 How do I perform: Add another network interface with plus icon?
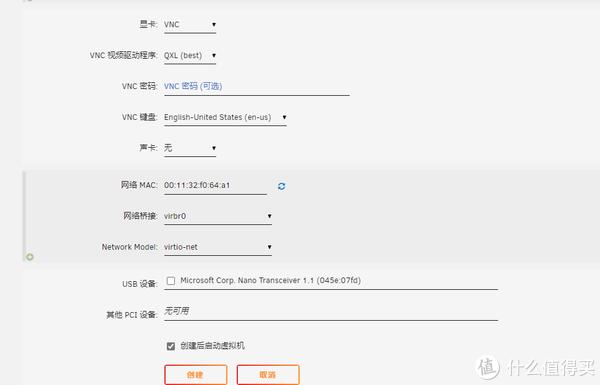coord(29,257)
